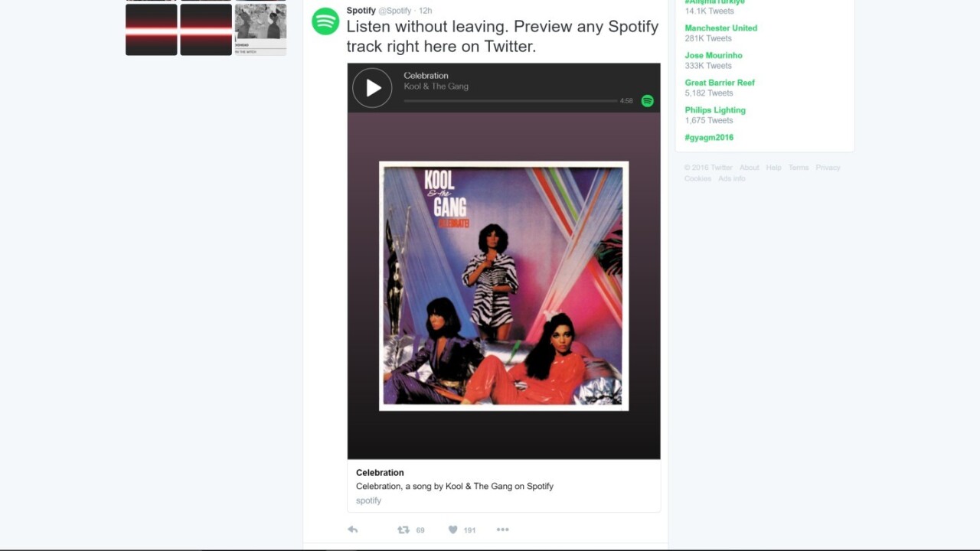
Task: Open the About footer link
Action: click(x=750, y=168)
